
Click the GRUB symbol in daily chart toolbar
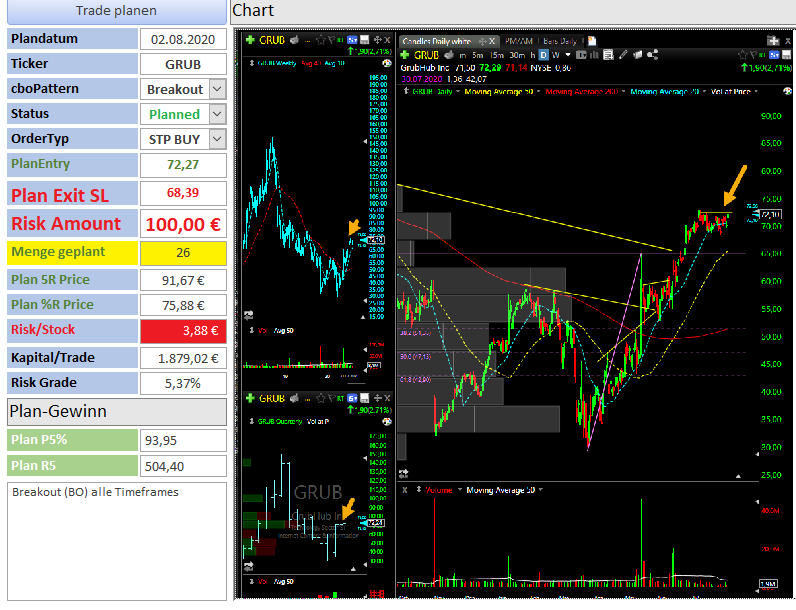(426, 55)
